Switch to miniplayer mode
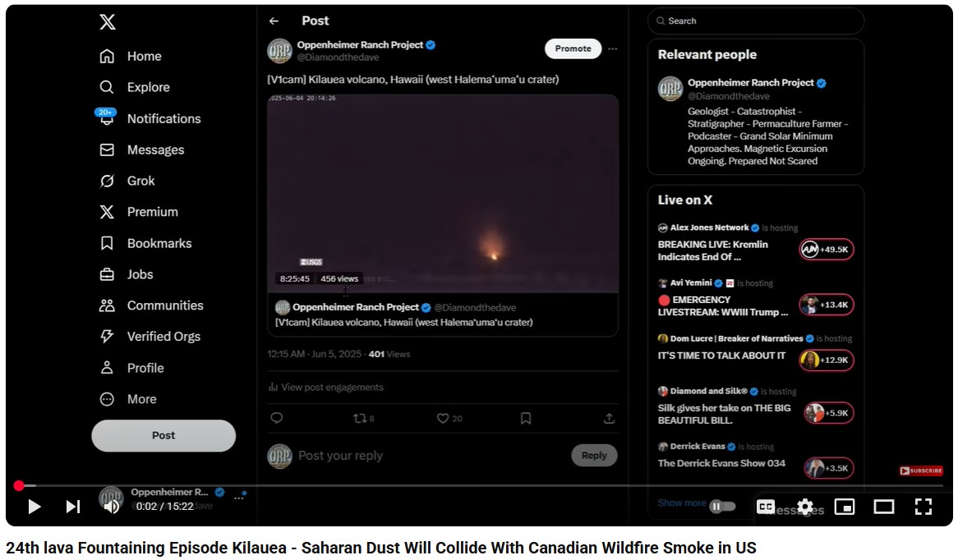This screenshot has width=958, height=560. pyautogui.click(x=845, y=507)
